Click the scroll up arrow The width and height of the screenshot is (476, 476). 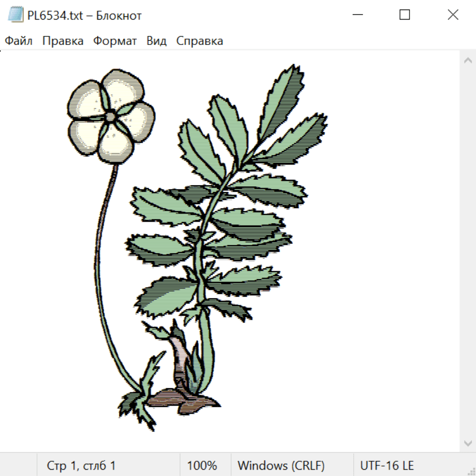coord(468,60)
